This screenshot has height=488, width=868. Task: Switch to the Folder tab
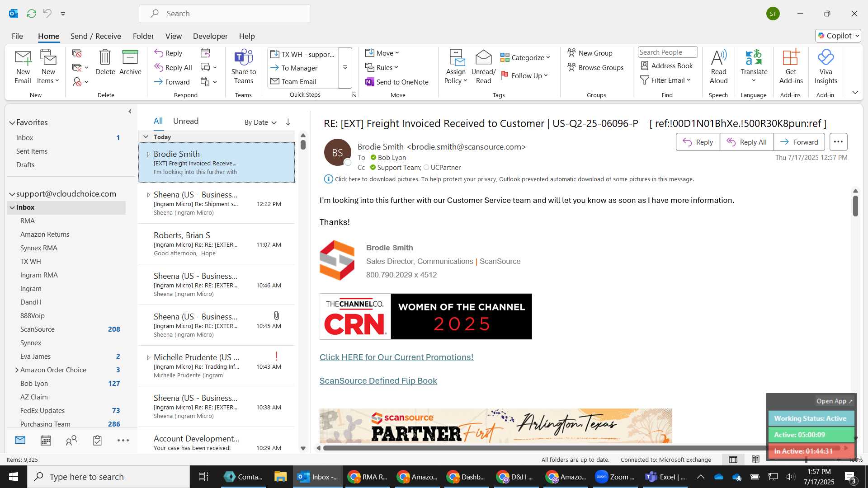point(143,36)
